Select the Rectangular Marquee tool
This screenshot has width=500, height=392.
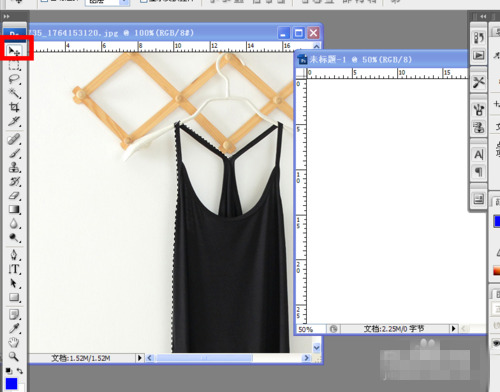click(x=14, y=65)
